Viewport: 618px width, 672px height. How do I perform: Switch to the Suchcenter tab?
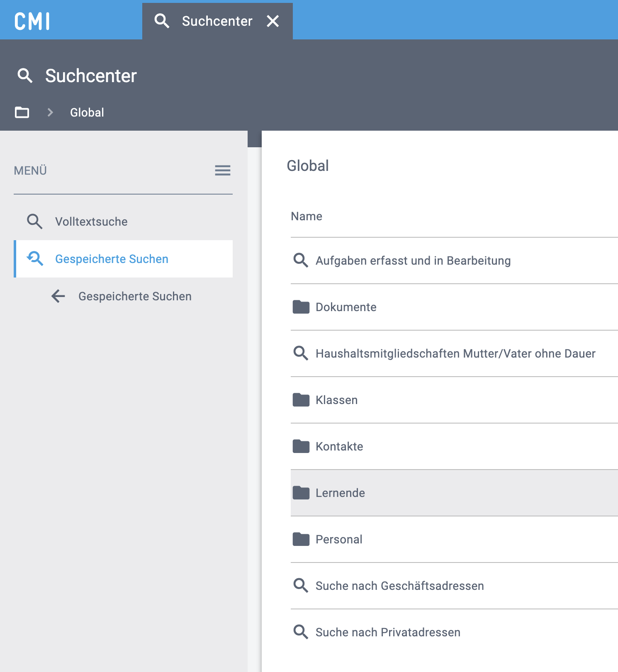pyautogui.click(x=217, y=21)
